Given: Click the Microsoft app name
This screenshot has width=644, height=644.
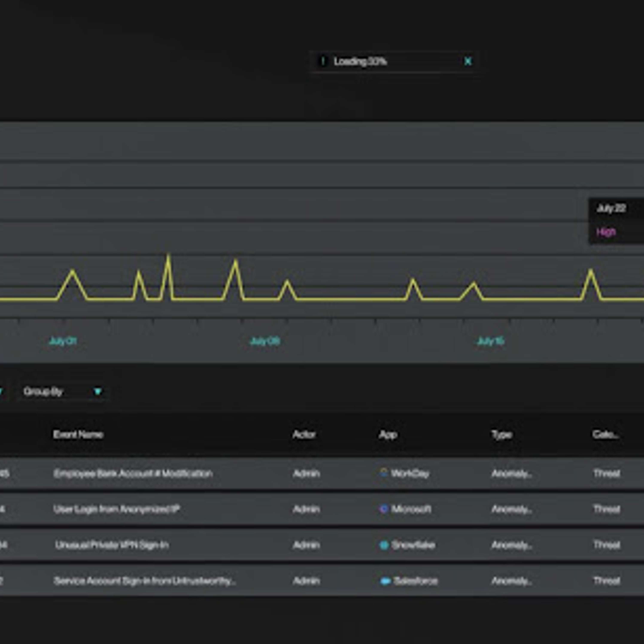Looking at the screenshot, I should [x=411, y=509].
